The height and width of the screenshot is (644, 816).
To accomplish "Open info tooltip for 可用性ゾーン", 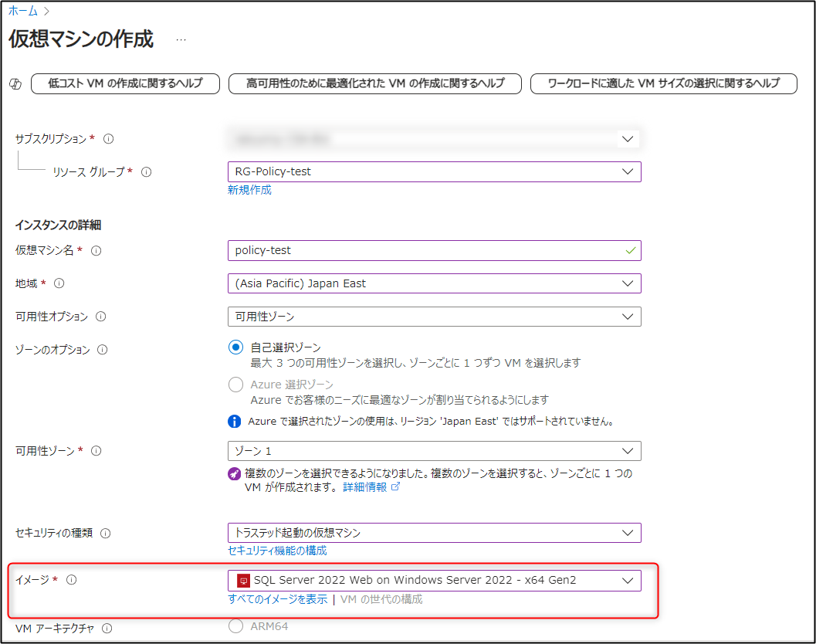I will (96, 451).
